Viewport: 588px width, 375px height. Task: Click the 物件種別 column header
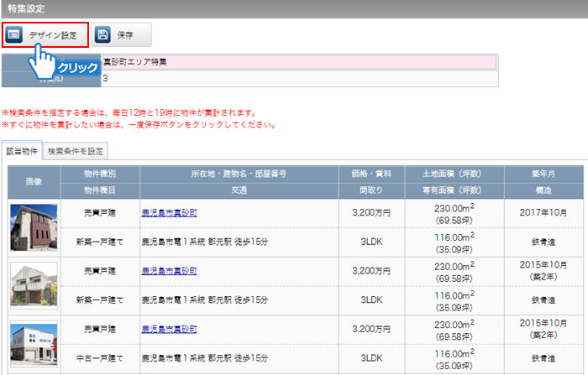click(99, 174)
